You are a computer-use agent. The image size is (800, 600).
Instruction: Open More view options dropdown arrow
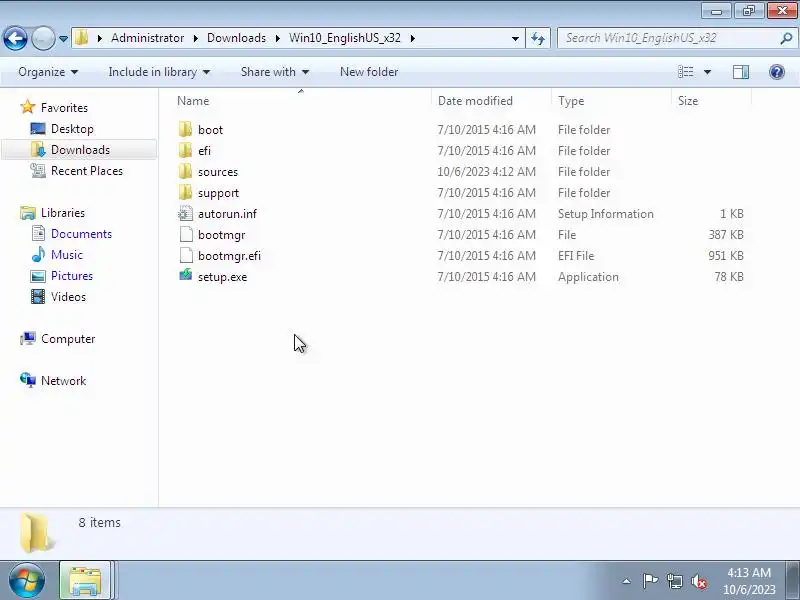click(x=707, y=72)
